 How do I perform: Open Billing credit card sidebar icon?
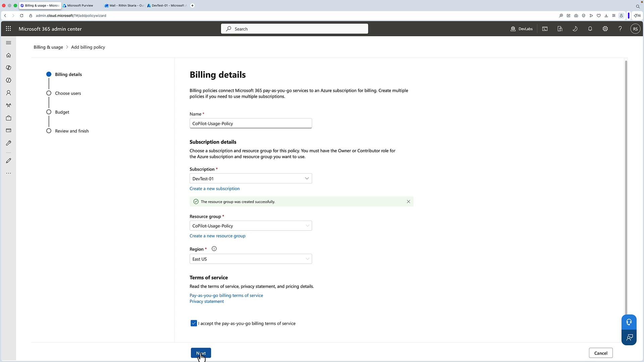click(x=9, y=130)
